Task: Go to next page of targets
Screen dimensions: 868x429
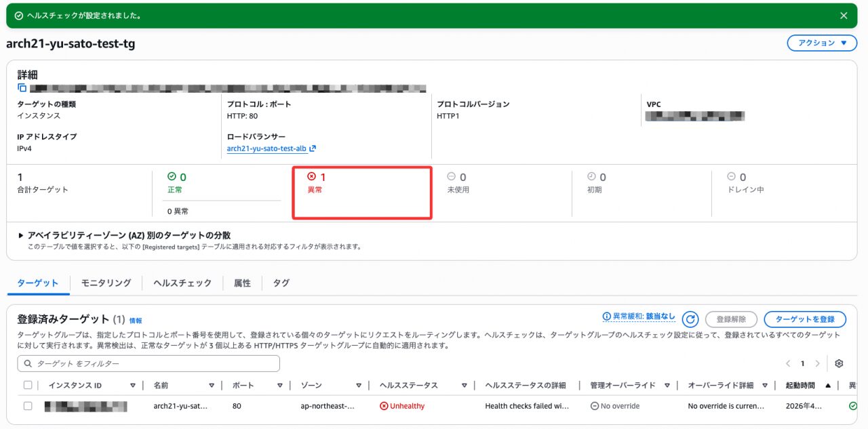Action: [x=817, y=364]
